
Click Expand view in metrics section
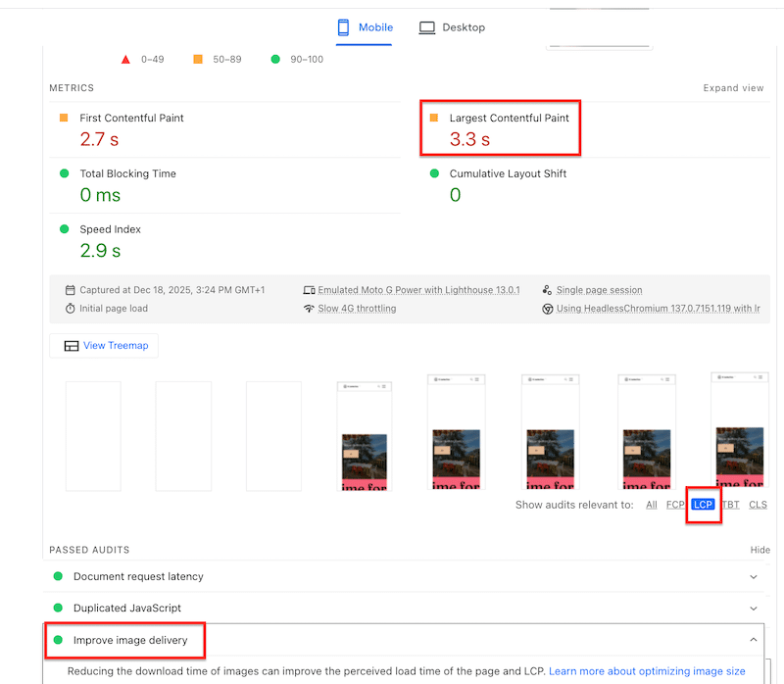pyautogui.click(x=733, y=88)
